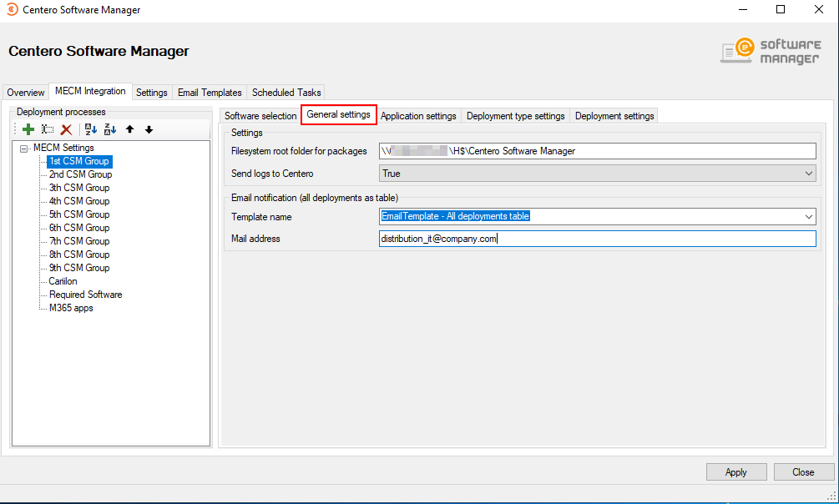Select 3th CSM Group in tree
Screen dimensions: 839x504
(x=79, y=188)
